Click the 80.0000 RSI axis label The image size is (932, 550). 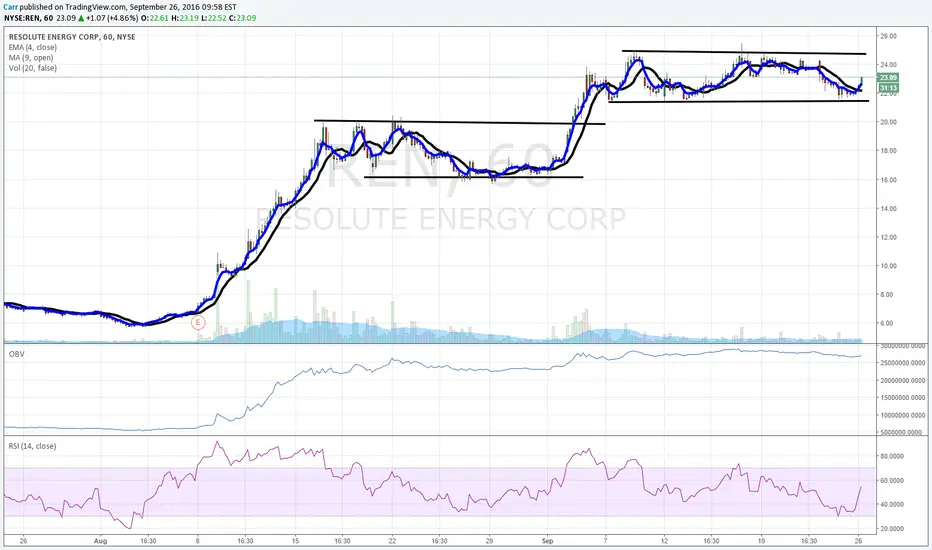click(x=892, y=457)
